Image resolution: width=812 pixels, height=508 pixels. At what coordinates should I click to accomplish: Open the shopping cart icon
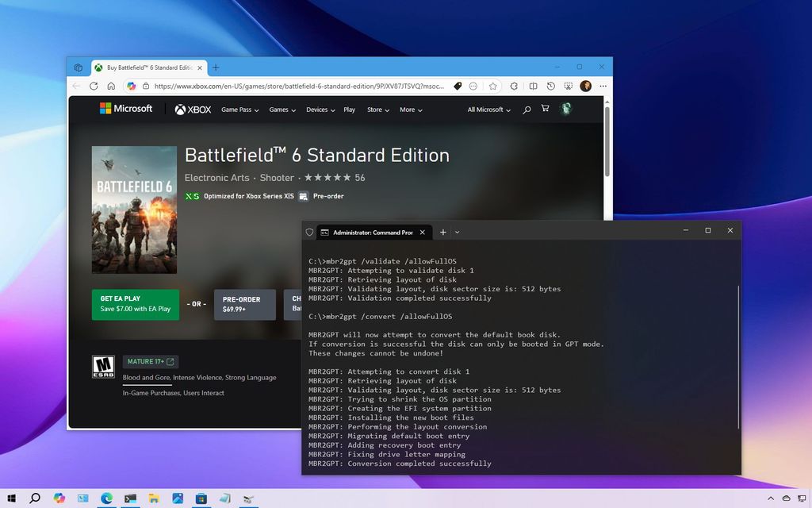[545, 109]
